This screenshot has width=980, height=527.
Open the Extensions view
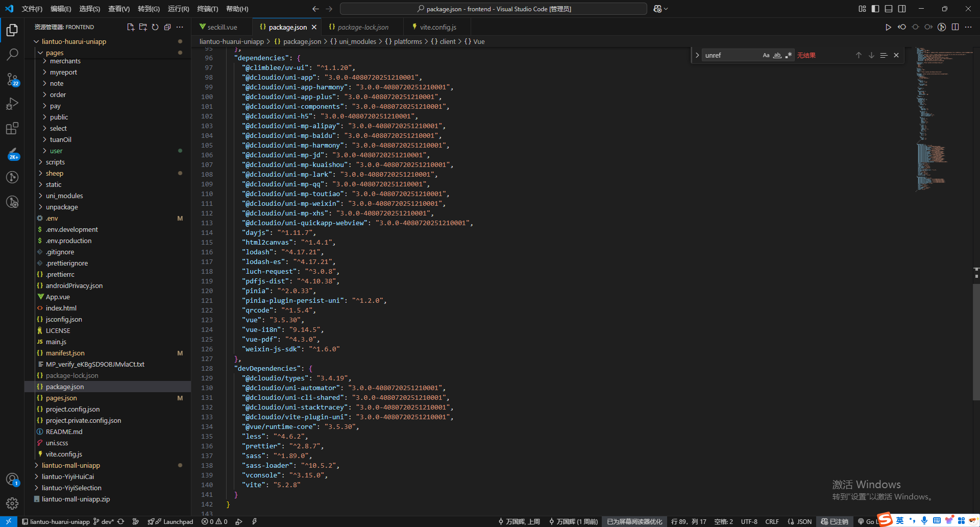point(12,128)
